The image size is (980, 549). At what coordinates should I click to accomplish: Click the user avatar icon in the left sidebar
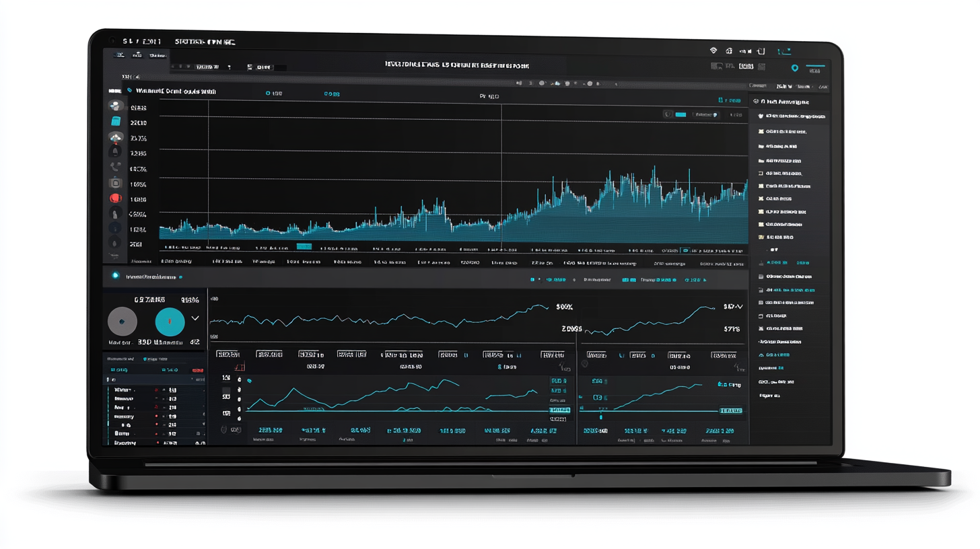115,106
